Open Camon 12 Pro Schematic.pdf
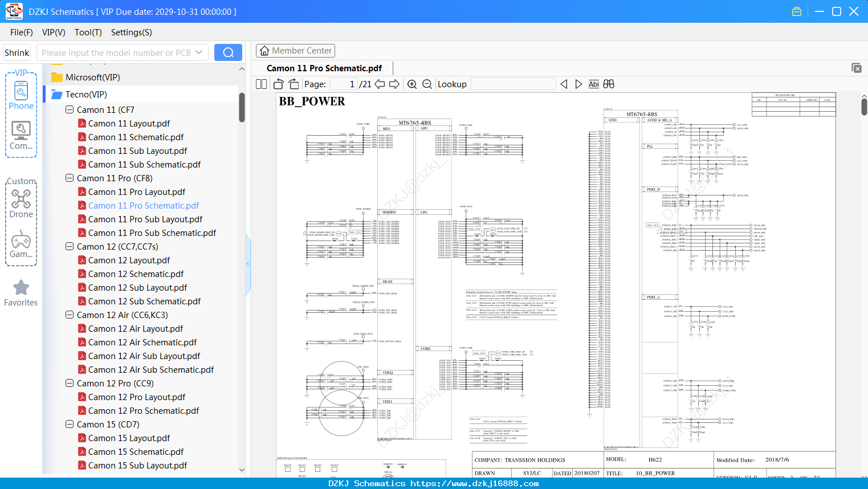The image size is (868, 489). 144,410
